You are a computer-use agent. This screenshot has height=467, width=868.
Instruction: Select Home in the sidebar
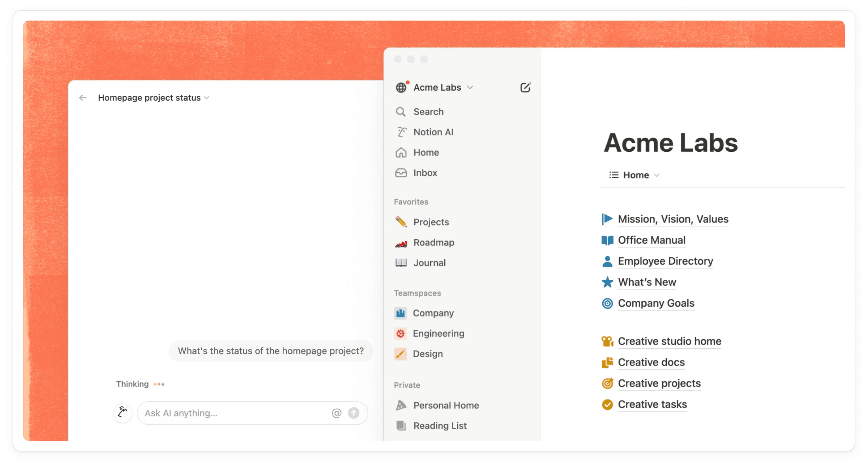coord(426,153)
